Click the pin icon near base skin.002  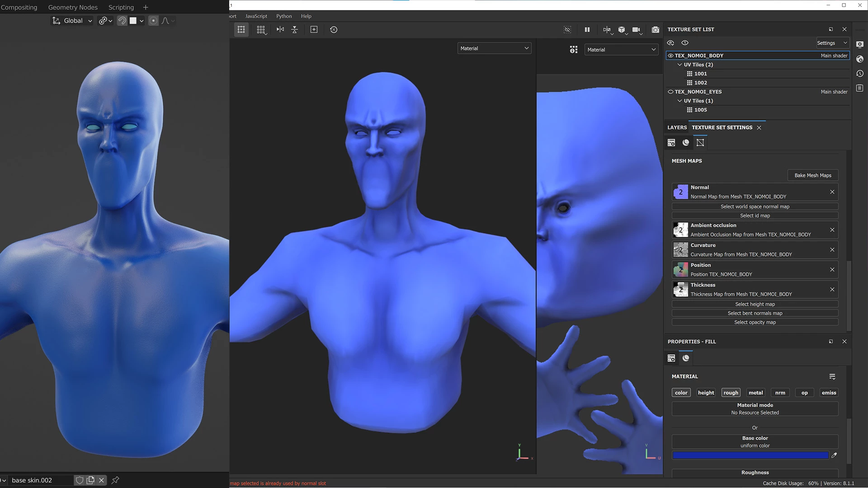(115, 480)
